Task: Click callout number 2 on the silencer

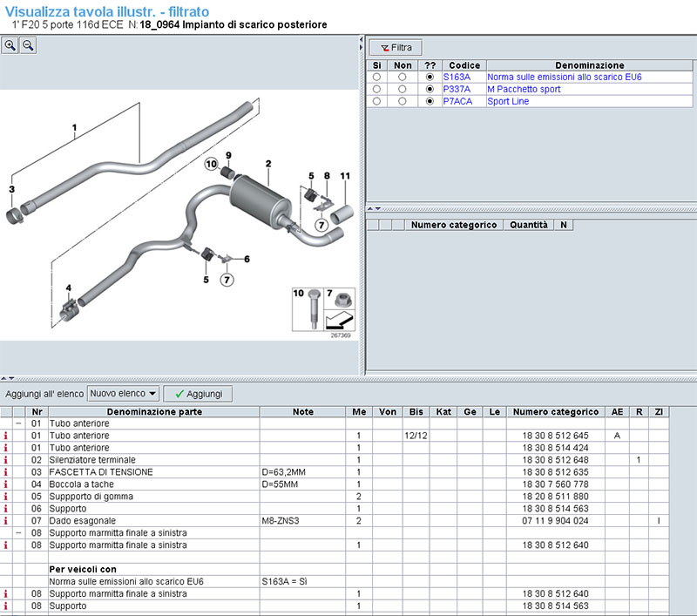Action: click(x=268, y=163)
